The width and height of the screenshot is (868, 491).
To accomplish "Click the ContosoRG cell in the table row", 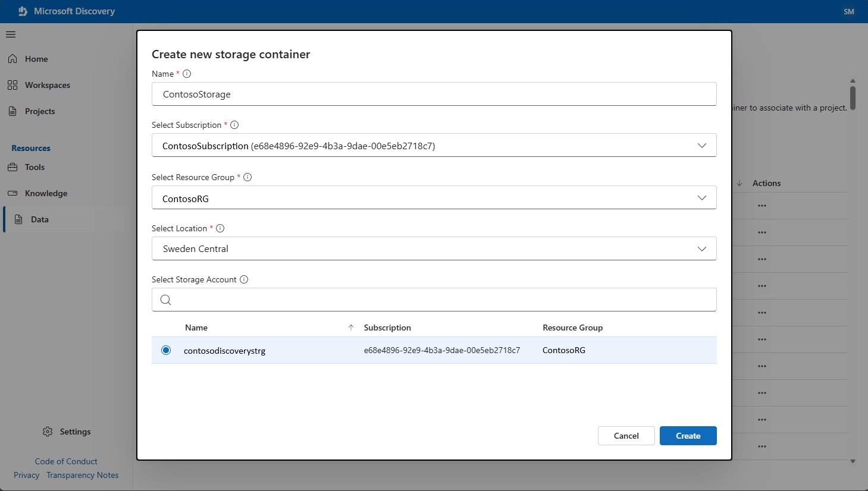I will click(564, 350).
